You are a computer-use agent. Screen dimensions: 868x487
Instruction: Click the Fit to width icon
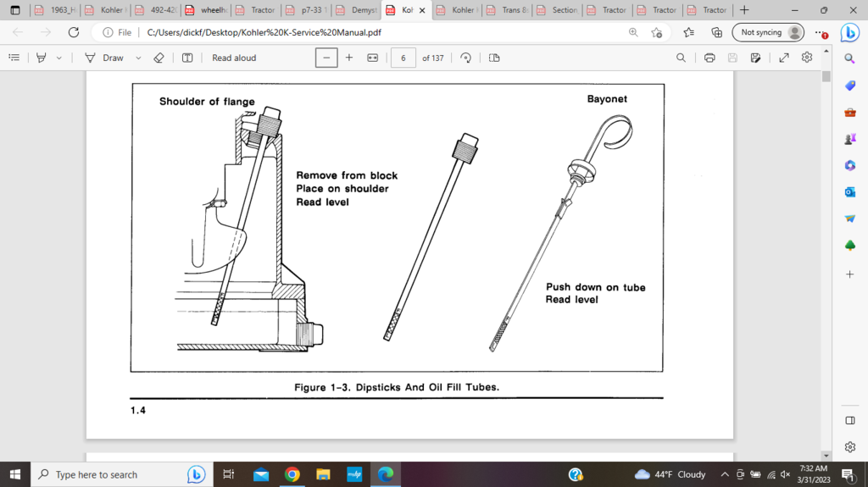(372, 58)
